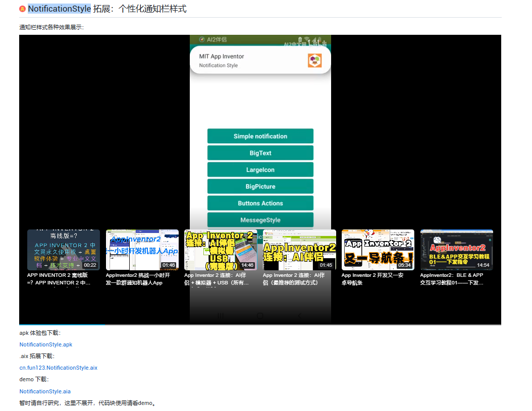Screen dimensions: 532x411
Task: Open the 01:46 group notification robot video
Action: point(142,250)
